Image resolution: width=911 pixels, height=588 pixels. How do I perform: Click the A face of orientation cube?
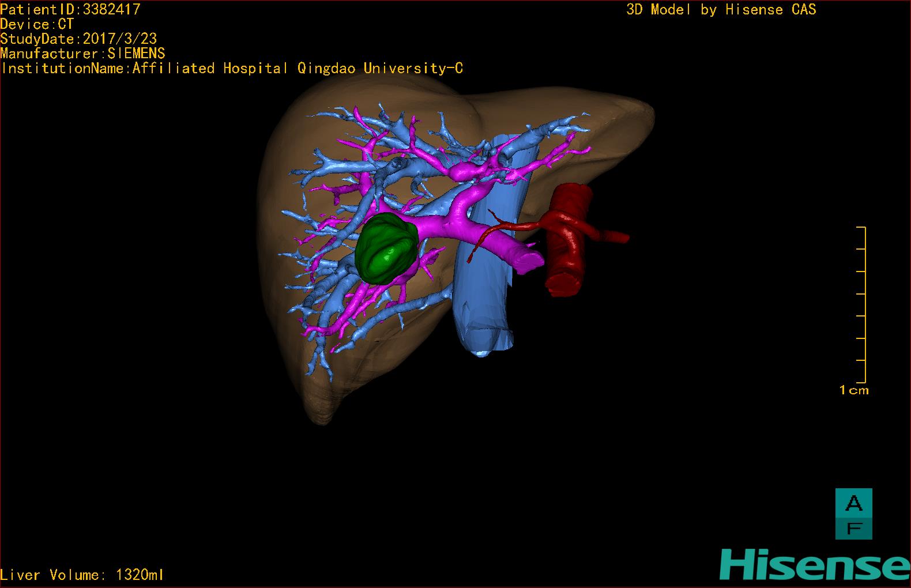pos(853,503)
